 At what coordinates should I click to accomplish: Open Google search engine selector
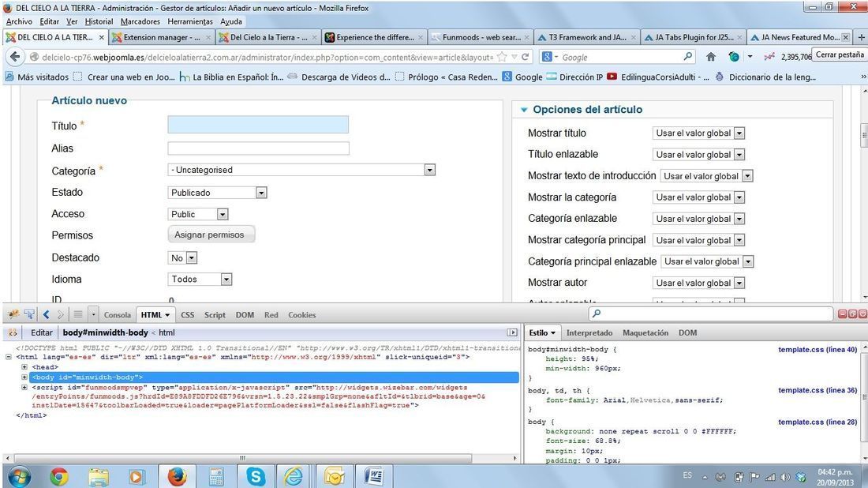(549, 57)
